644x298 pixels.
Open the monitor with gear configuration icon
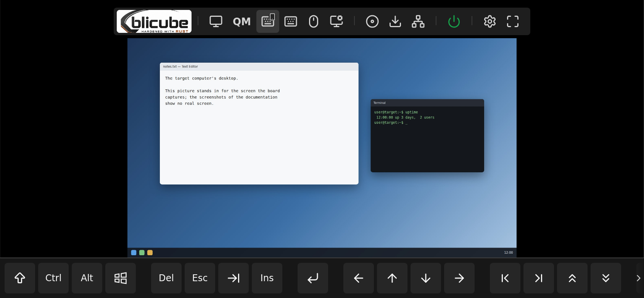click(336, 21)
